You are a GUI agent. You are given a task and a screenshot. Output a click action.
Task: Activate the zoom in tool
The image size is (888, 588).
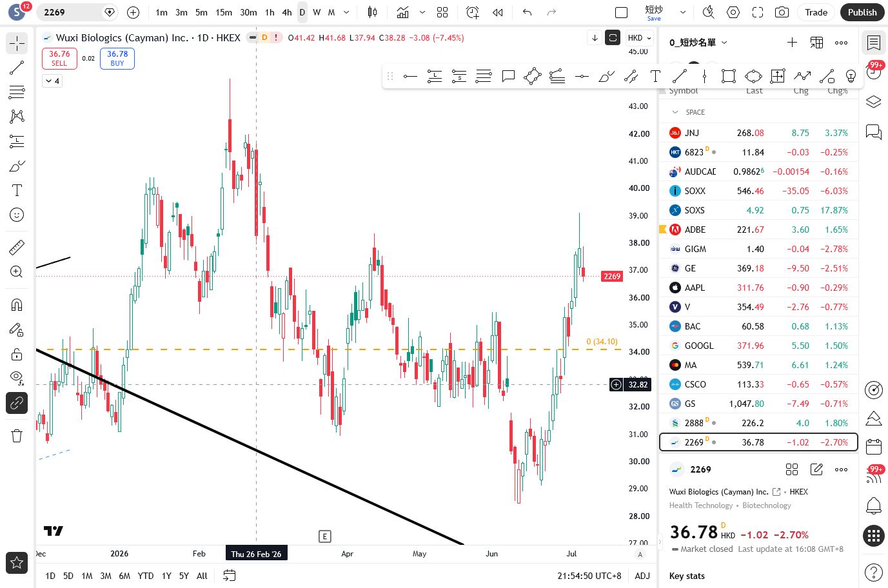pos(17,271)
